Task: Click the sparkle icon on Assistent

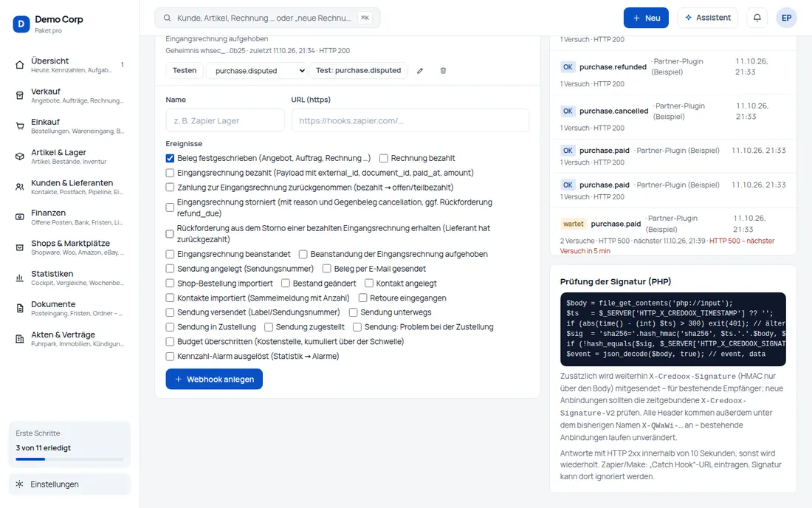Action: coord(688,18)
